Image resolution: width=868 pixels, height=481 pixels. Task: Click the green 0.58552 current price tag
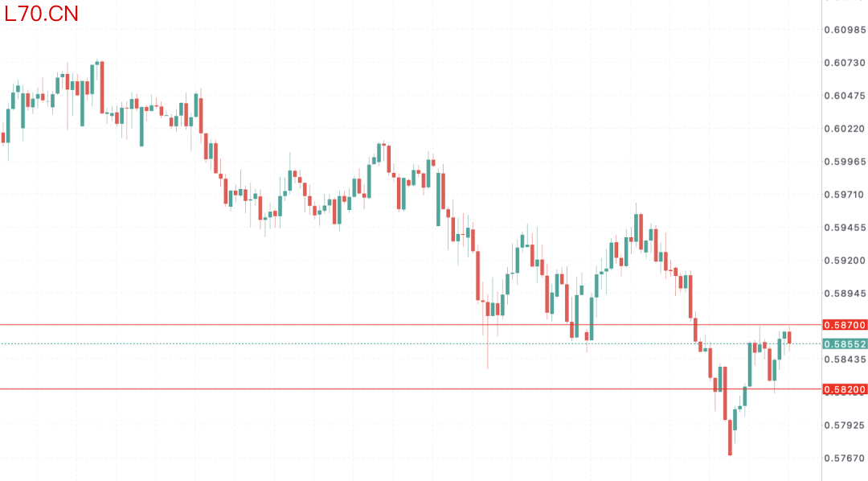pos(845,343)
